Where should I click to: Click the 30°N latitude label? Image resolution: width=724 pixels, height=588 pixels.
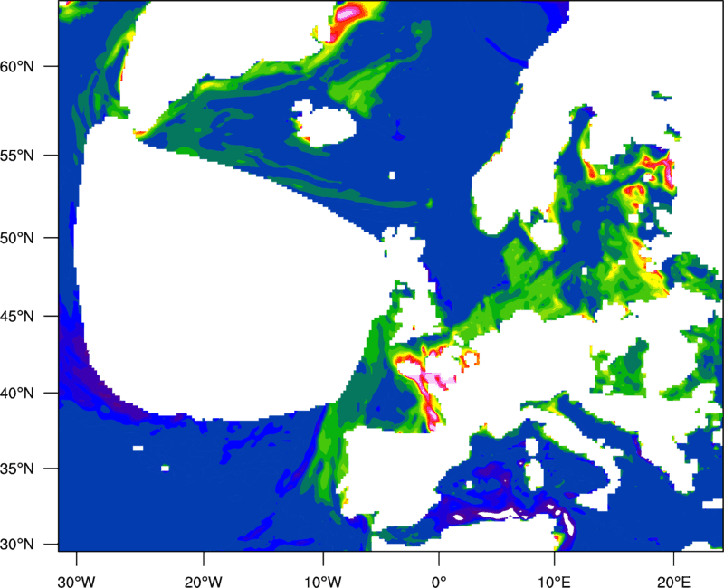(x=17, y=545)
